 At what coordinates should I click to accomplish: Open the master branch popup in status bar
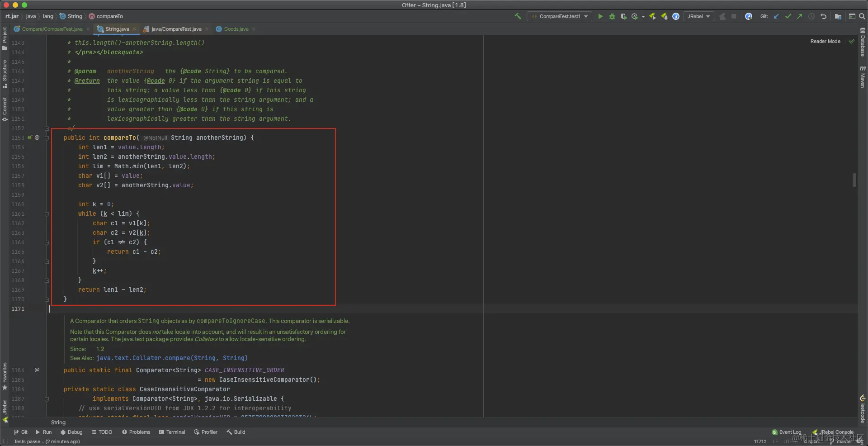pyautogui.click(x=841, y=441)
